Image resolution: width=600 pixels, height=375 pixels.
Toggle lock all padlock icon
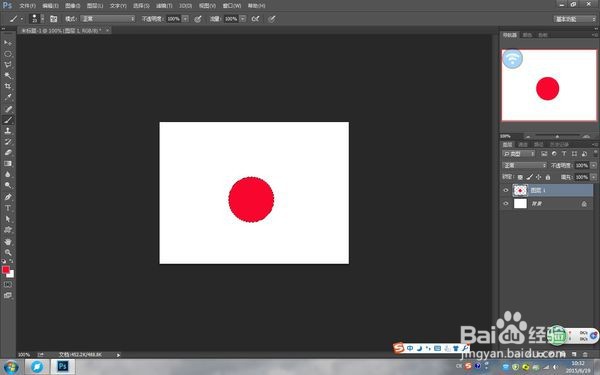(x=548, y=177)
